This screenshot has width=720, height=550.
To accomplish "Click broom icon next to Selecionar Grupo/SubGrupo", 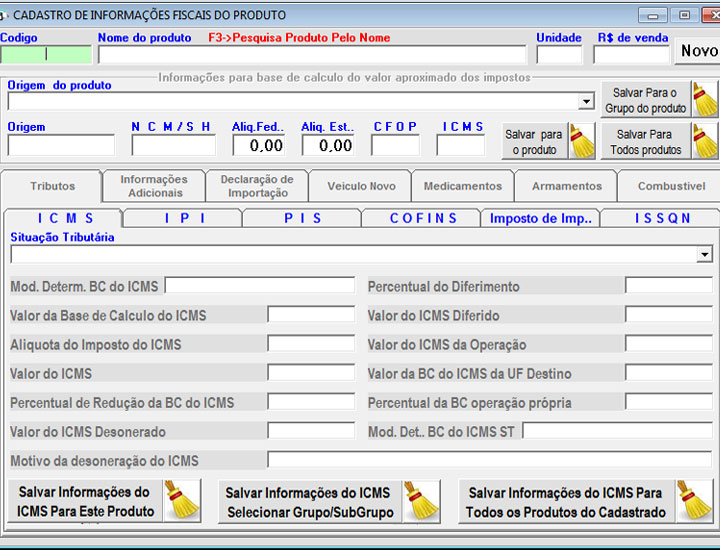I will (421, 501).
